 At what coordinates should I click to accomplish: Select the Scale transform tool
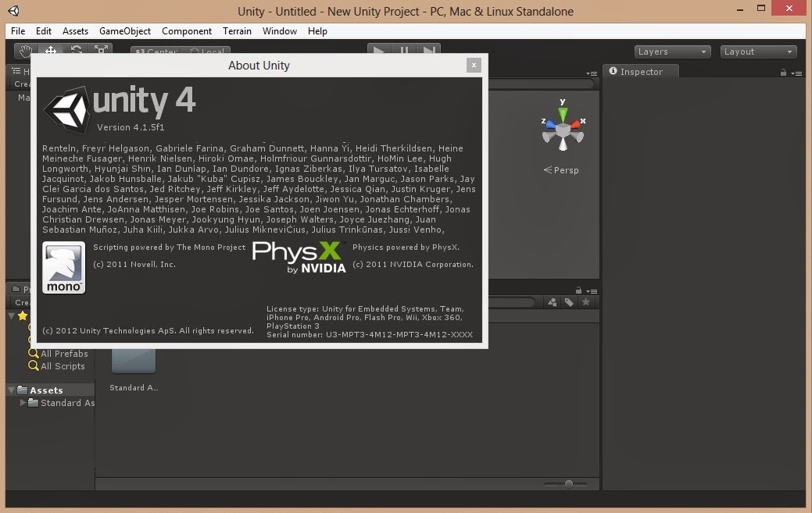coord(101,50)
